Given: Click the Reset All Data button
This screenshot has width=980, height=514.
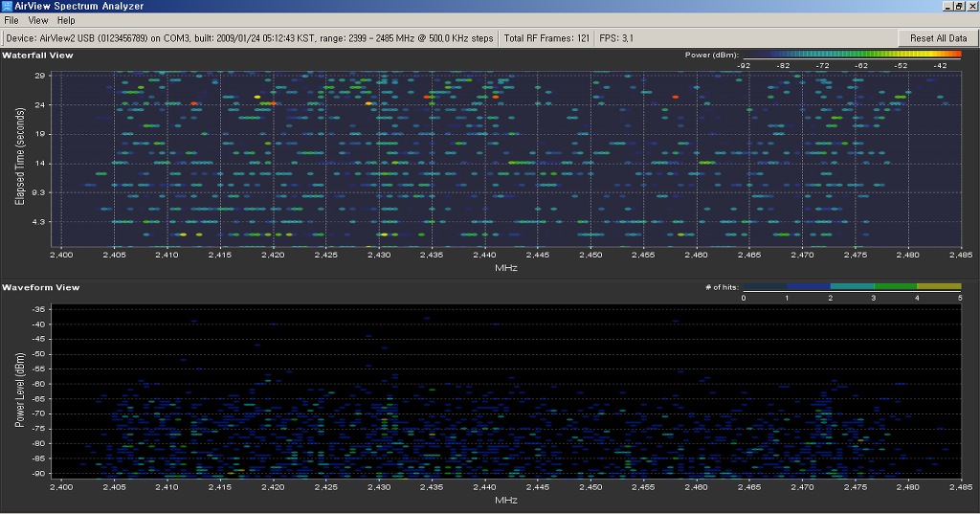Looking at the screenshot, I should tap(938, 38).
